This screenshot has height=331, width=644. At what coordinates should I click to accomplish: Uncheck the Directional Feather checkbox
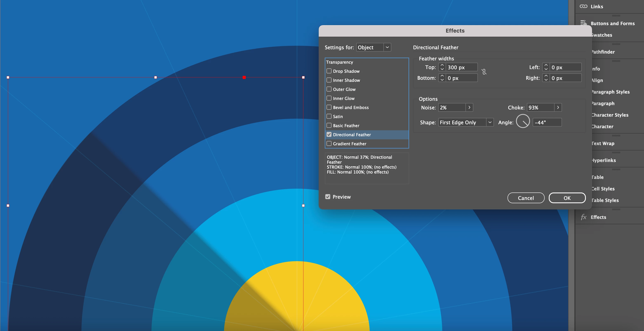329,135
